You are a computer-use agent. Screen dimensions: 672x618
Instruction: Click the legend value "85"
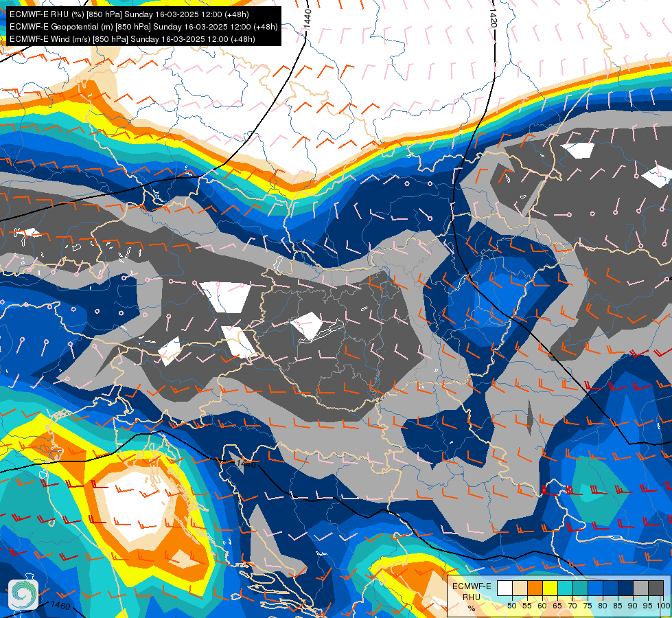coord(618,606)
